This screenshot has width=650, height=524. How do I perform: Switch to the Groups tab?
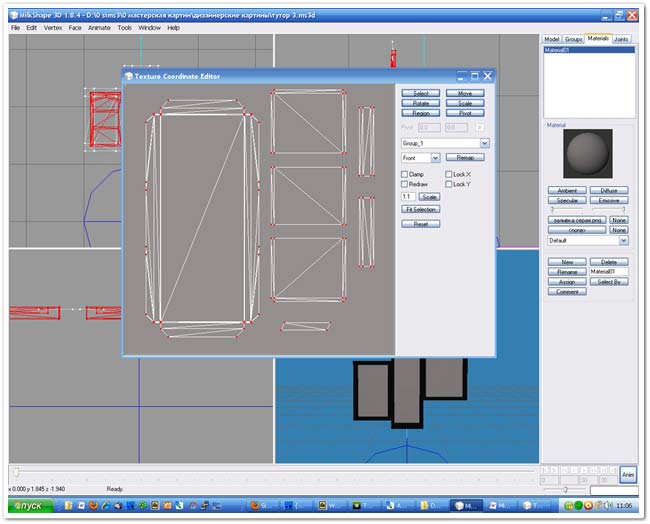click(573, 38)
